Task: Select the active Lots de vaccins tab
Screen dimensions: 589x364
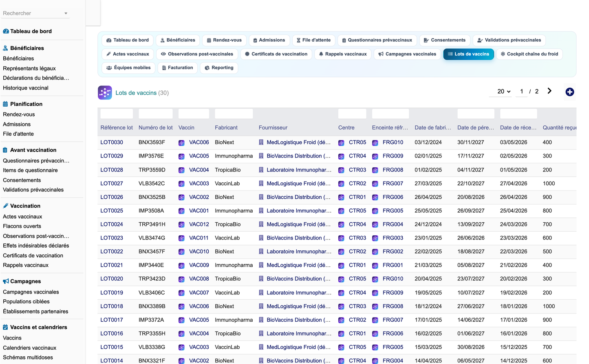Action: coord(468,54)
